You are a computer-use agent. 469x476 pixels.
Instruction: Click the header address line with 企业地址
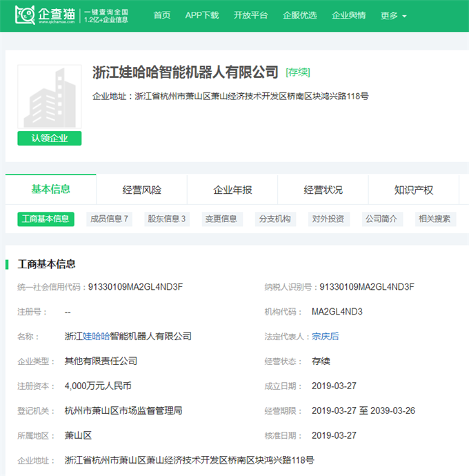[x=230, y=97]
